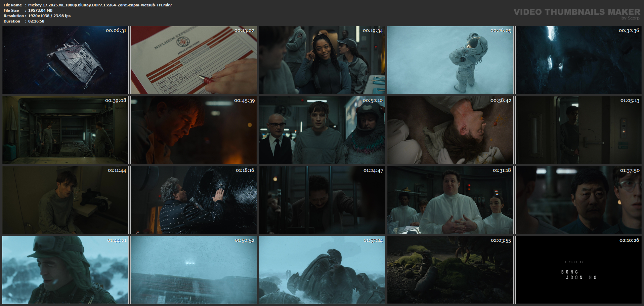Select the application form thumbnail at 00:13:02
The height and width of the screenshot is (306, 644).
coord(194,60)
